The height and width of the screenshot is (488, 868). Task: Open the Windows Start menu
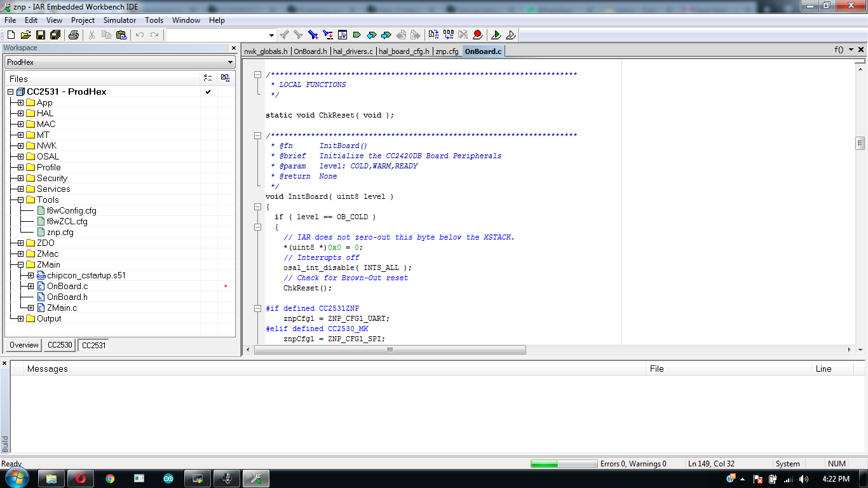[16, 478]
